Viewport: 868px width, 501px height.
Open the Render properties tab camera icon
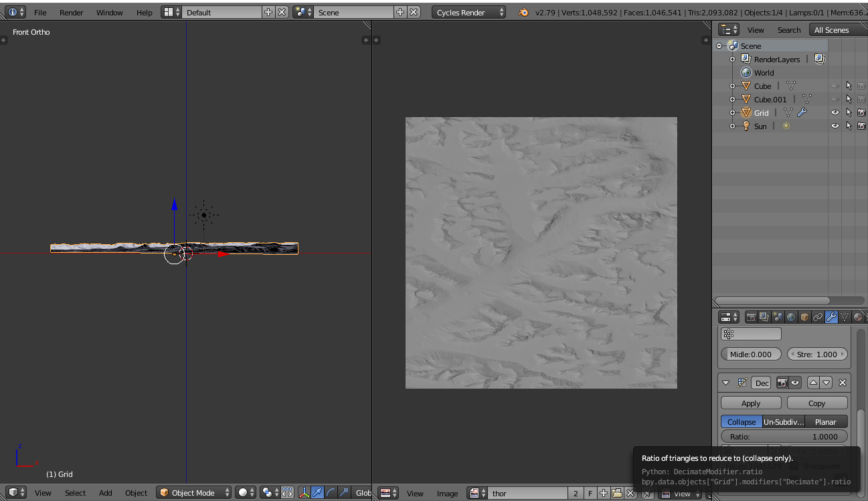(x=751, y=317)
